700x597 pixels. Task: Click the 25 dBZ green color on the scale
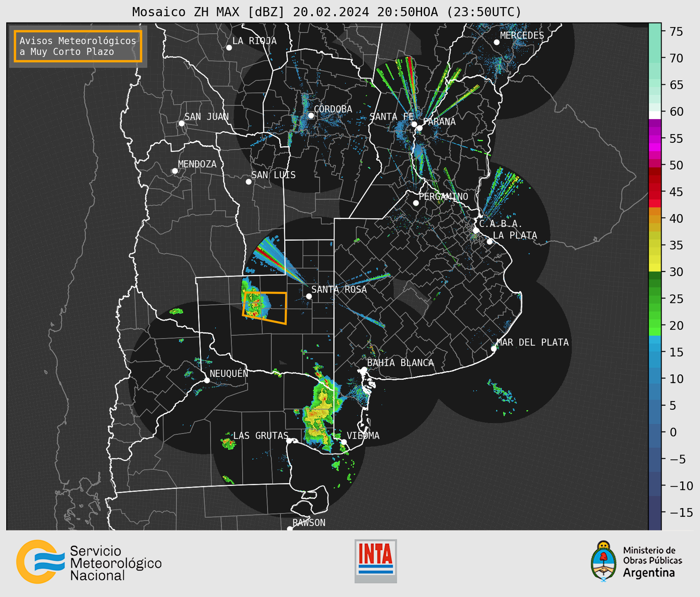tap(655, 299)
